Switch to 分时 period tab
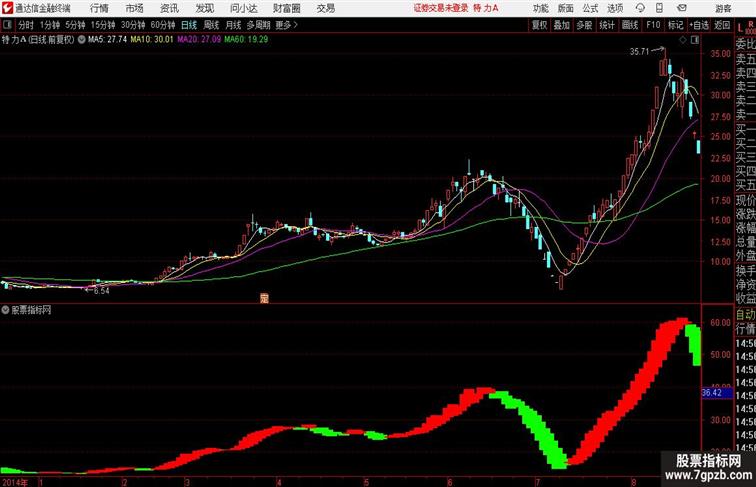756x487 pixels. [x=26, y=25]
